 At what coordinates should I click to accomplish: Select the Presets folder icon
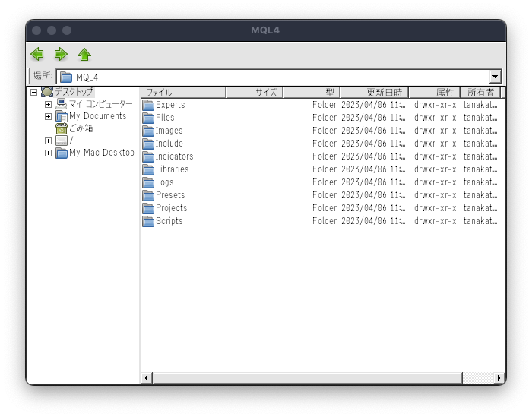(x=148, y=195)
